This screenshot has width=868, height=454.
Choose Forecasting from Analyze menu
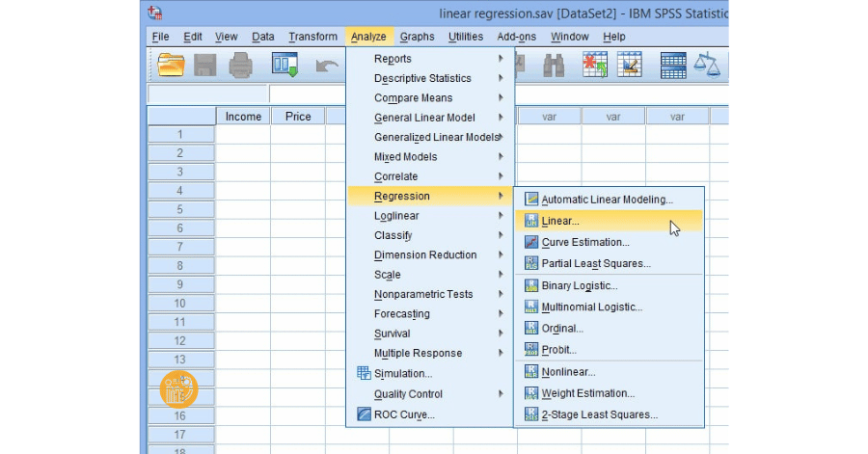[402, 313]
